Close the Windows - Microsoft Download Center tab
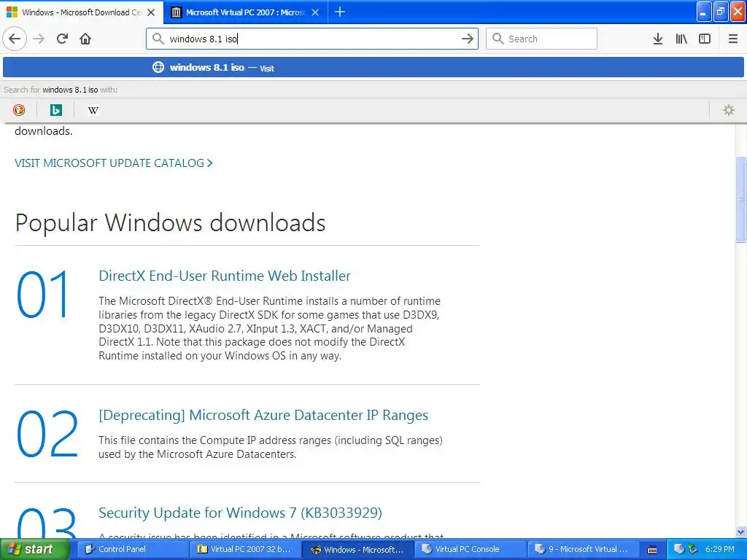 coord(151,12)
